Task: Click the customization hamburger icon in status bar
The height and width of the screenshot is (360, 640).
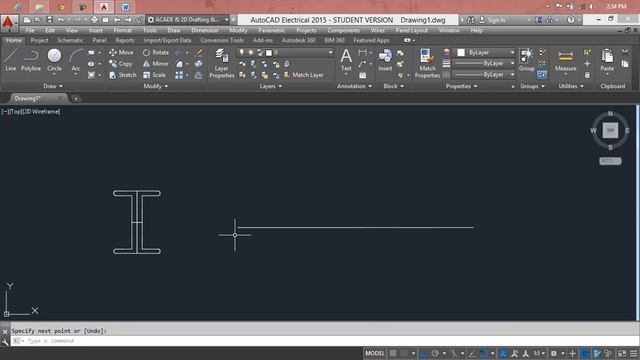Action: pyautogui.click(x=633, y=353)
